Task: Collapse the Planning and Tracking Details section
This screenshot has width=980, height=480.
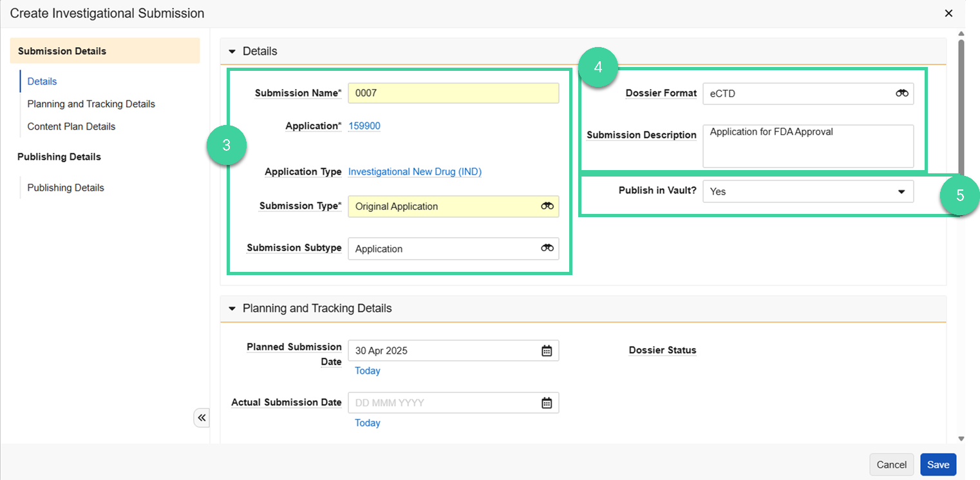Action: 232,309
